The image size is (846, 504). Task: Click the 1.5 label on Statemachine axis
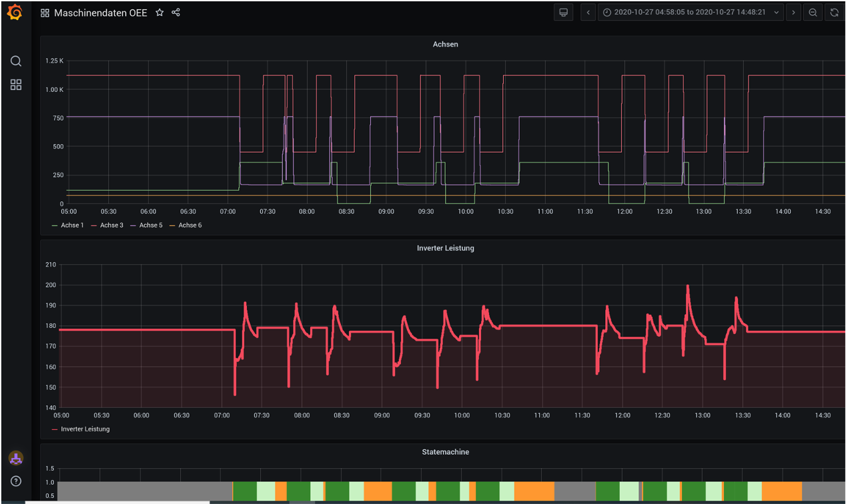point(50,469)
